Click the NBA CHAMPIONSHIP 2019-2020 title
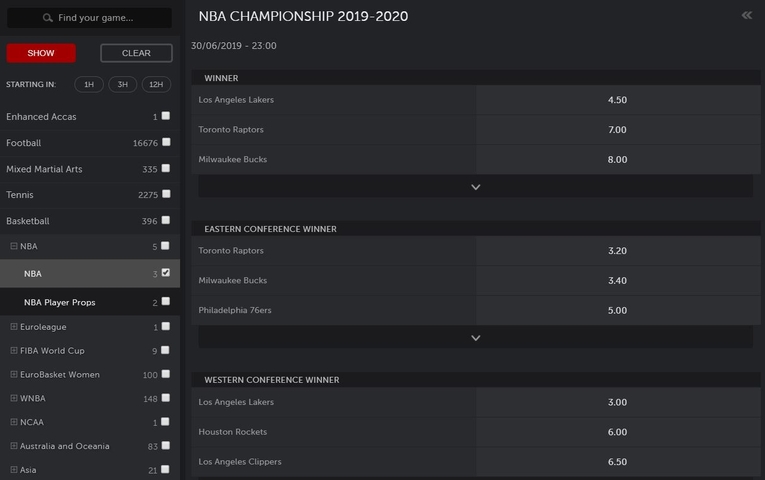765x480 pixels. click(303, 16)
